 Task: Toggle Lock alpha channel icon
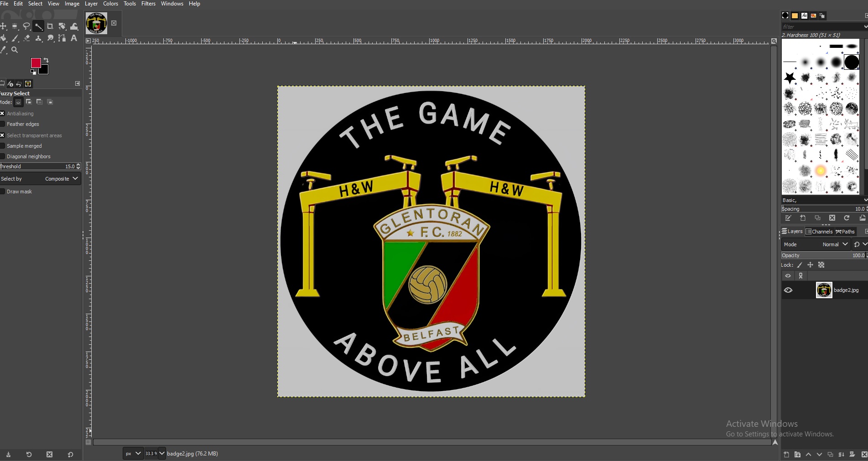821,265
